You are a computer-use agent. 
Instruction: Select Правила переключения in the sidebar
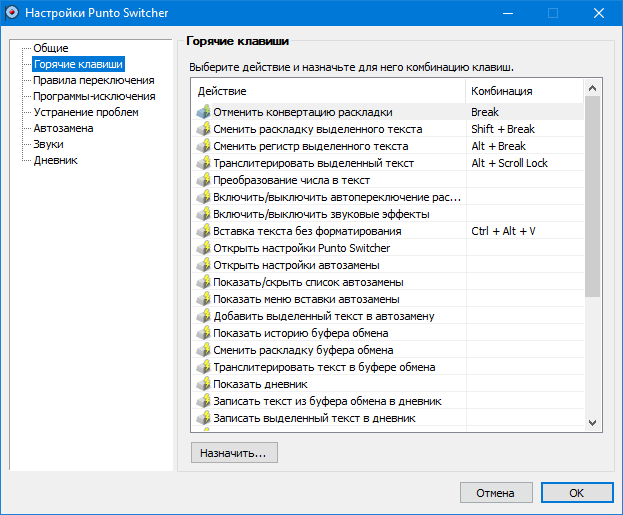(x=93, y=80)
